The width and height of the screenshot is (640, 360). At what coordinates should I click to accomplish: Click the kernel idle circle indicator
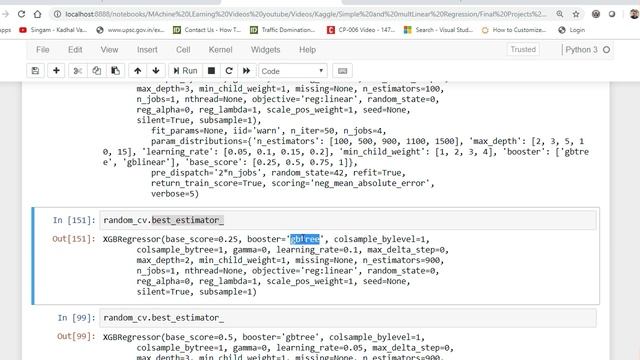pos(607,50)
